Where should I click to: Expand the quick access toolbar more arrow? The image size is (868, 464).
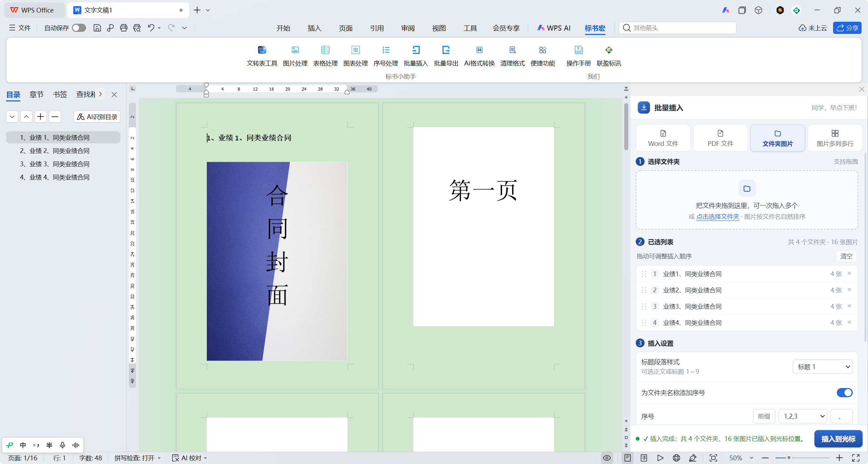pos(184,28)
